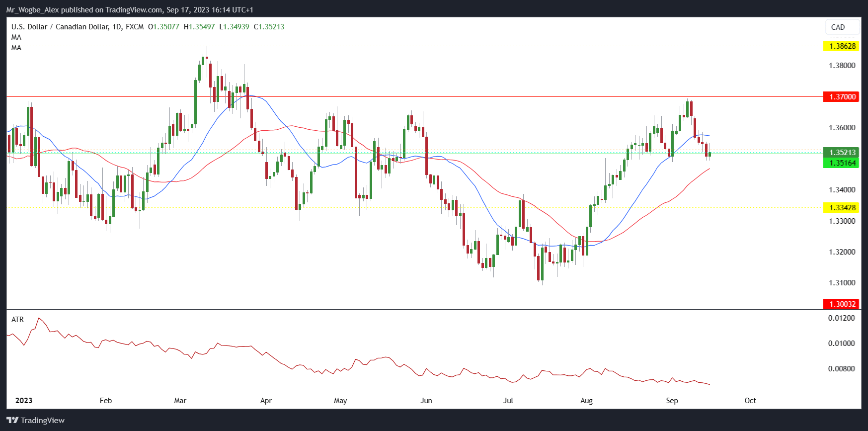Click the Feb label on time axis
The image size is (868, 431).
pos(106,401)
